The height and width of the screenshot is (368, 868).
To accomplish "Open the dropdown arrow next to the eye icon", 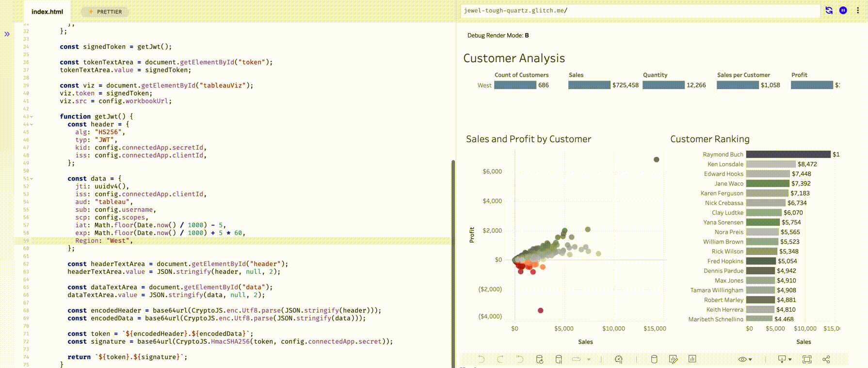I will click(x=751, y=360).
